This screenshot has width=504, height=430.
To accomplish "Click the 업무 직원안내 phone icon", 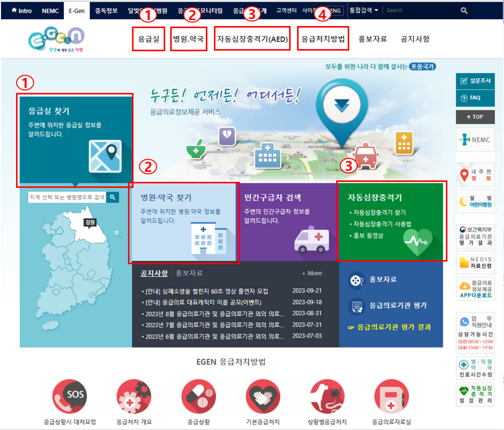I will 464,322.
